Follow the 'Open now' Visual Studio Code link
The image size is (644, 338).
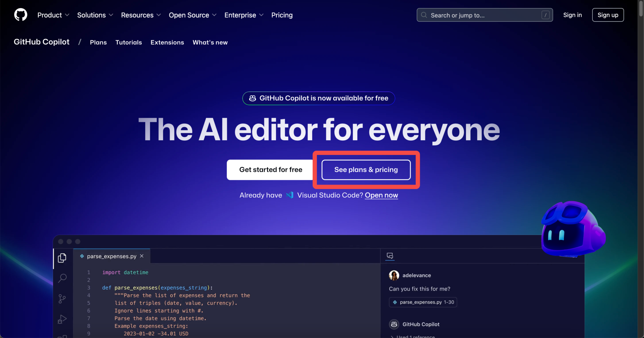coord(381,195)
